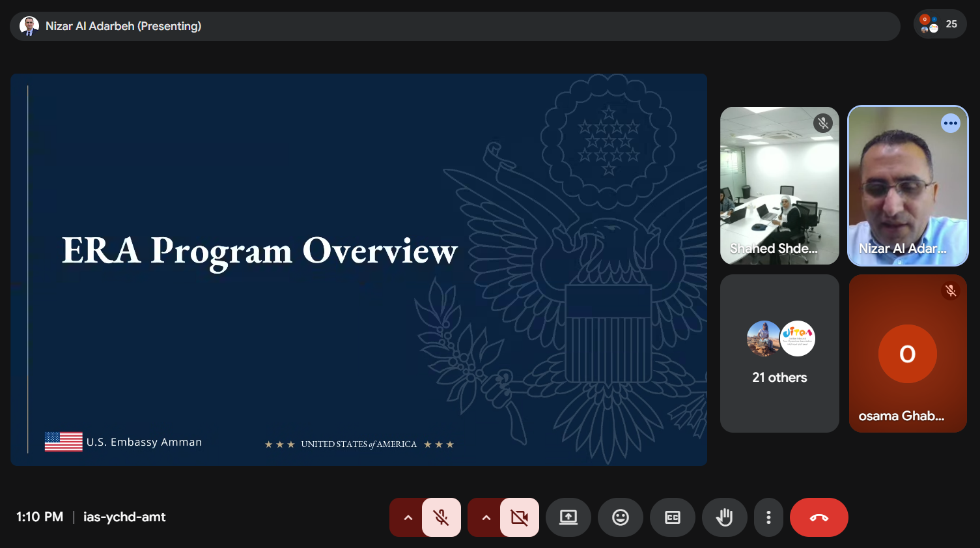Screen dimensions: 980x548
Task: Open the emoji reactions picker
Action: click(621, 517)
